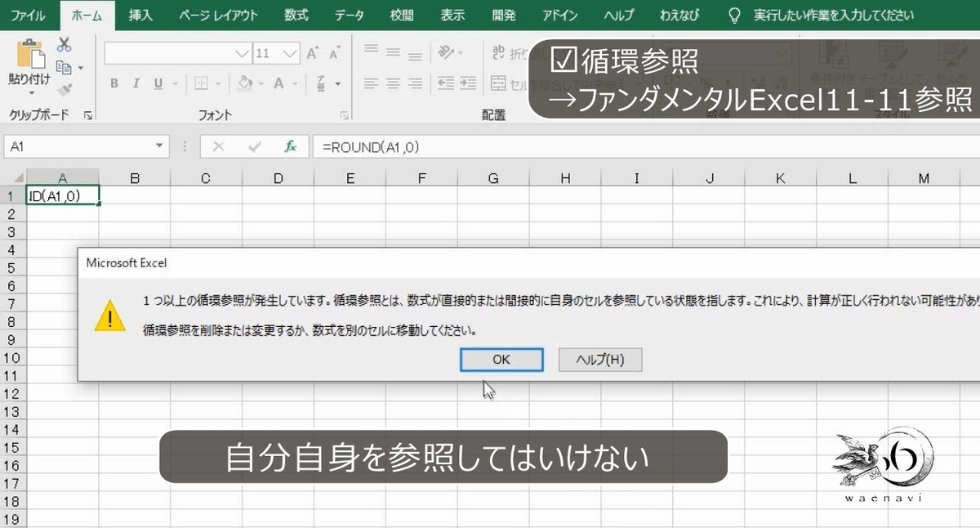Open the Font Color dropdown arrow
The height and width of the screenshot is (528, 980).
pos(296,83)
